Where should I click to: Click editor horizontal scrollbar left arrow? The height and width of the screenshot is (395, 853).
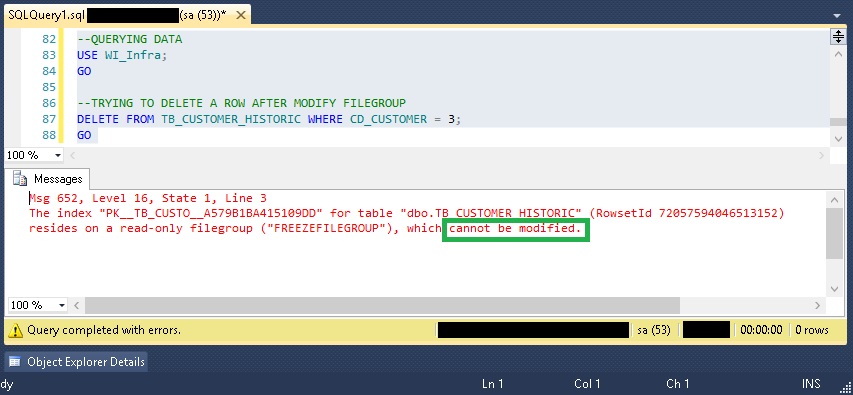tap(72, 156)
